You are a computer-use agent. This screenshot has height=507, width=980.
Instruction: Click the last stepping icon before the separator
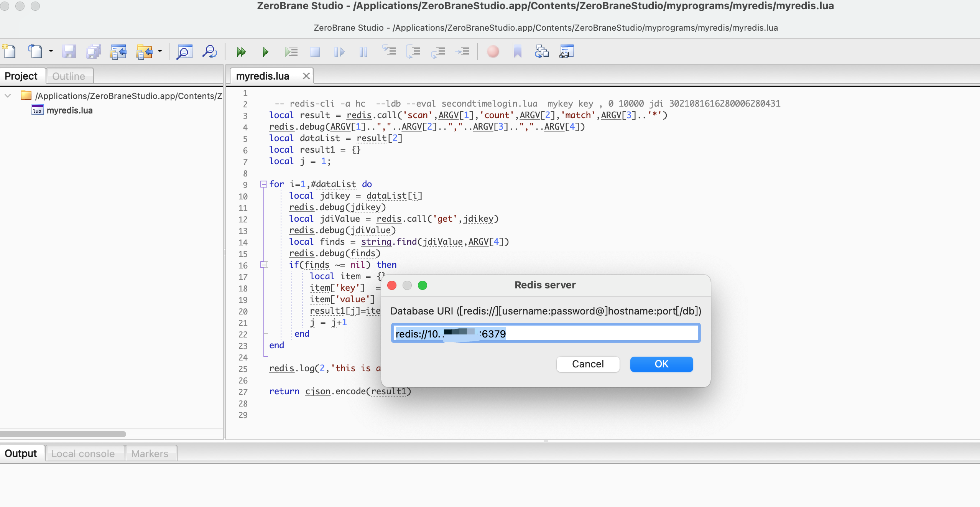tap(462, 51)
